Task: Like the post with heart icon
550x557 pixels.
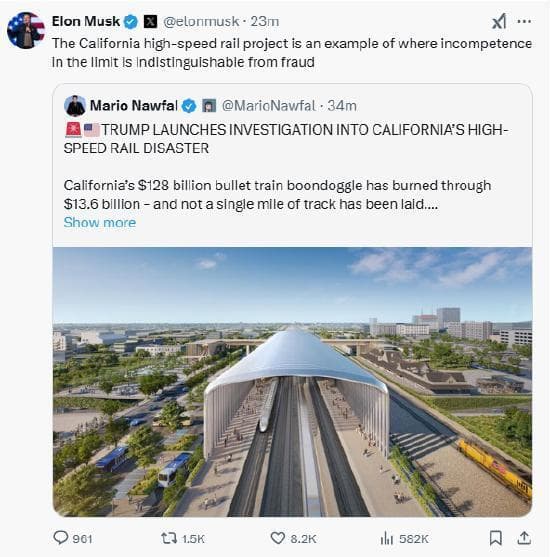Action: (277, 538)
